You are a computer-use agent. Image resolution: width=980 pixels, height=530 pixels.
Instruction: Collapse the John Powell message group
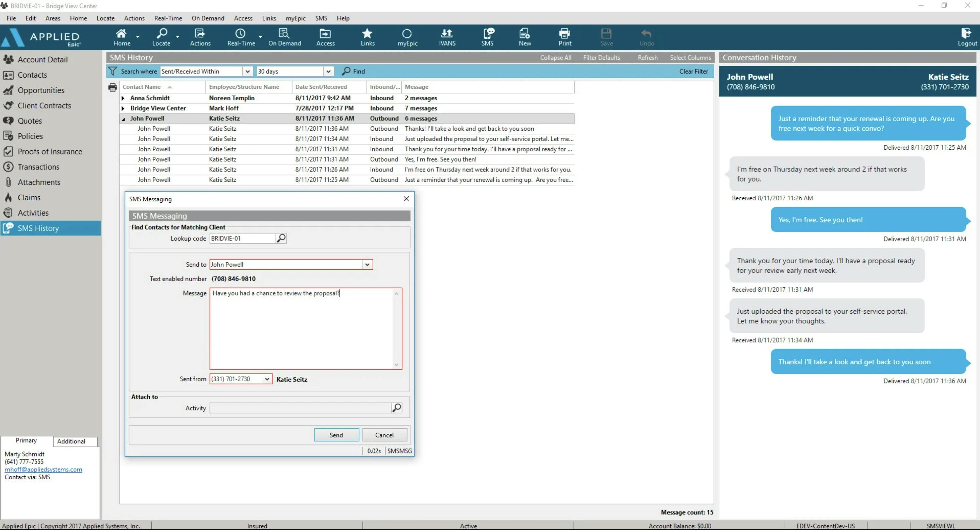pyautogui.click(x=123, y=119)
